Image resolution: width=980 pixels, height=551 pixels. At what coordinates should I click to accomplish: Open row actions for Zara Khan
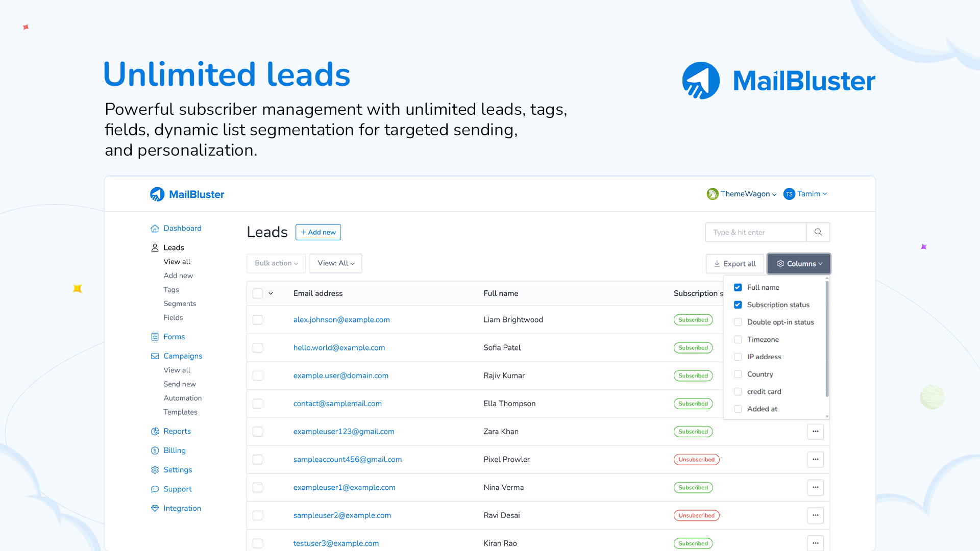(x=816, y=432)
